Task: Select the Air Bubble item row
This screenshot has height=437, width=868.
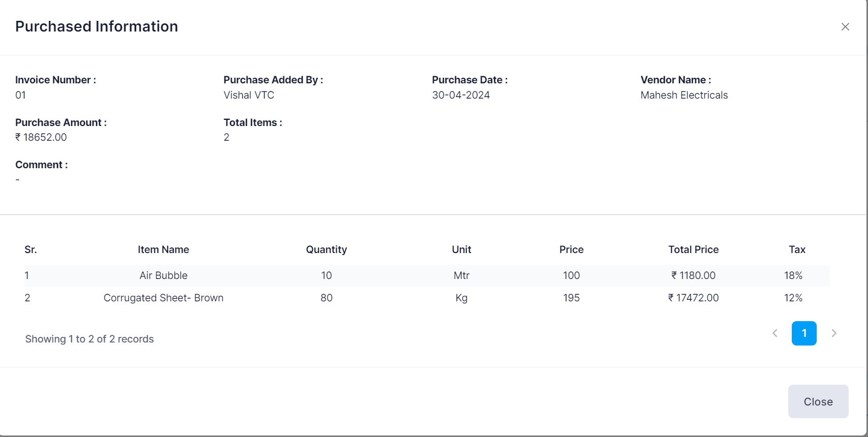Action: (x=164, y=275)
